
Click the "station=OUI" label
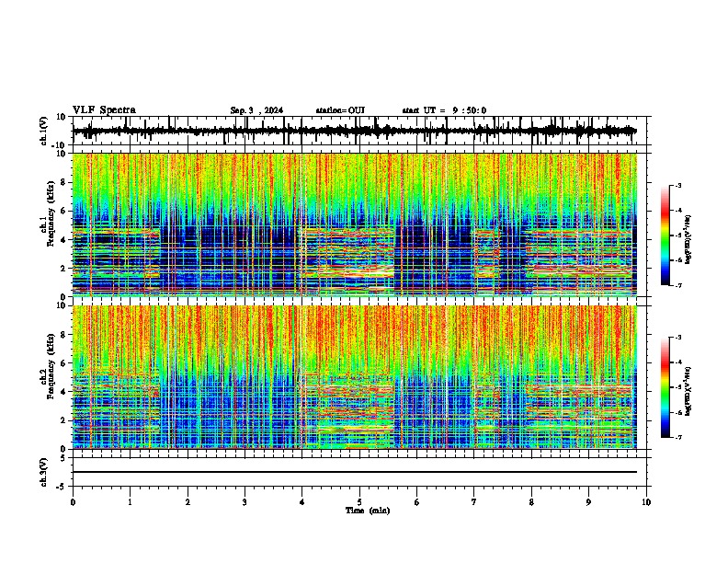pos(340,110)
